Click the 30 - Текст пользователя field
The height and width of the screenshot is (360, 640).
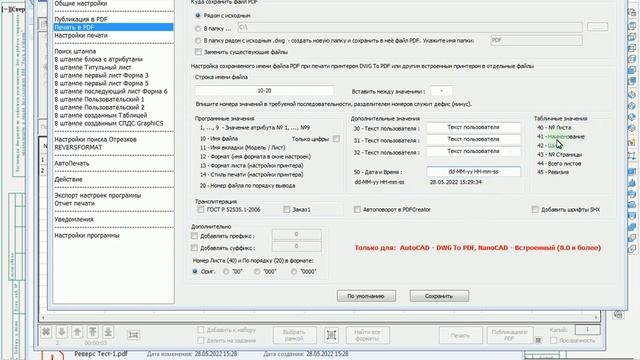tap(473, 127)
